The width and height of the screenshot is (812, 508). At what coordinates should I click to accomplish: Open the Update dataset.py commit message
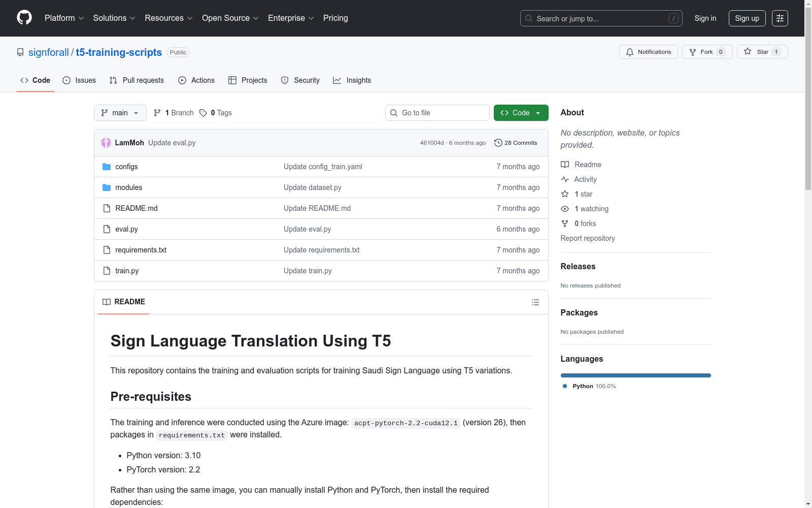point(313,187)
